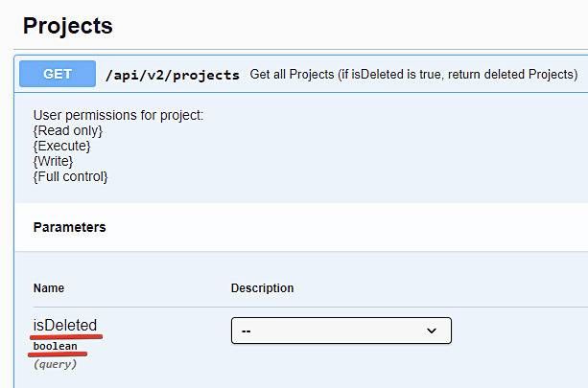
Task: Click the {Full control} permission line
Action: 70,177
